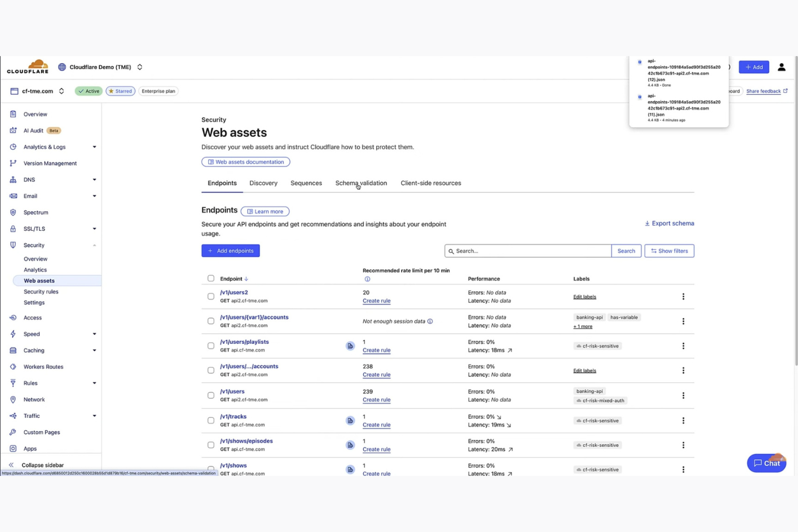
Task: Switch to the Schema validation tab
Action: tap(361, 183)
